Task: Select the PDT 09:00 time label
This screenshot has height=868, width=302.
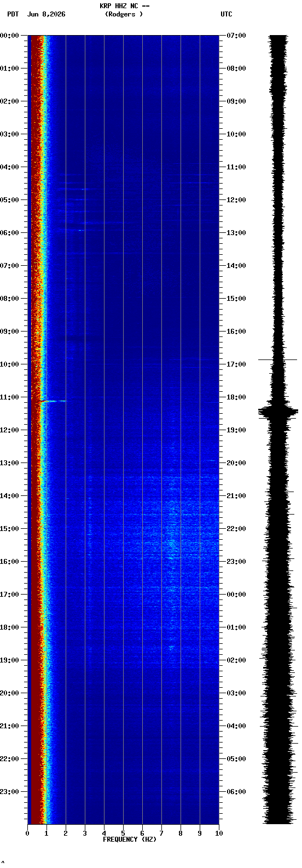Action: 9,332
